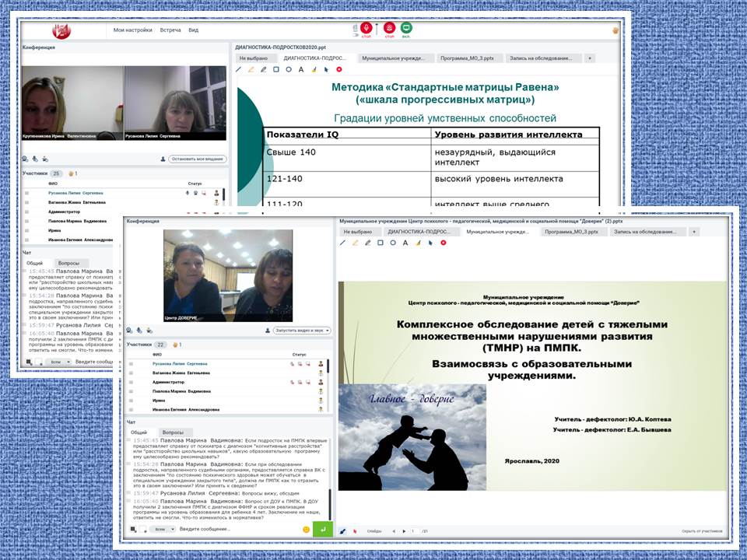
Task: Click the person icon beside Запустить видео dropdown
Action: [268, 330]
